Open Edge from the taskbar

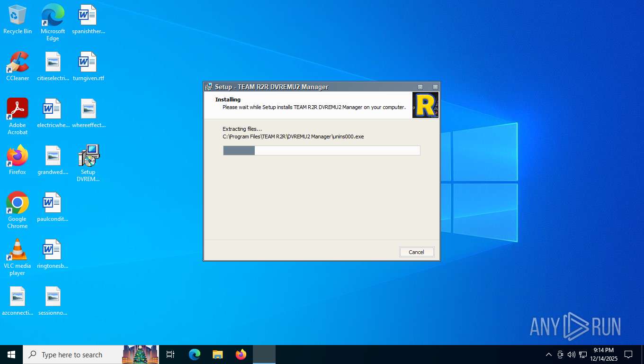[195, 355]
